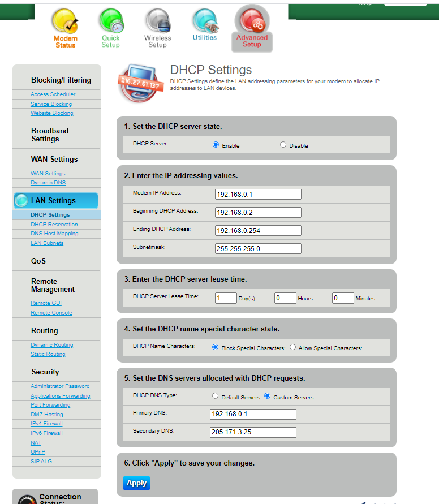This screenshot has height=504, width=439.
Task: Open Port Forwarding link
Action: pyautogui.click(x=50, y=404)
